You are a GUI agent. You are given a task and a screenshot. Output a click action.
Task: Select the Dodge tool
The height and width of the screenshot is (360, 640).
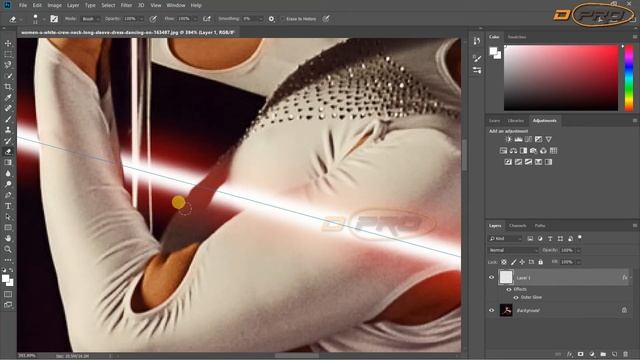coord(8,184)
